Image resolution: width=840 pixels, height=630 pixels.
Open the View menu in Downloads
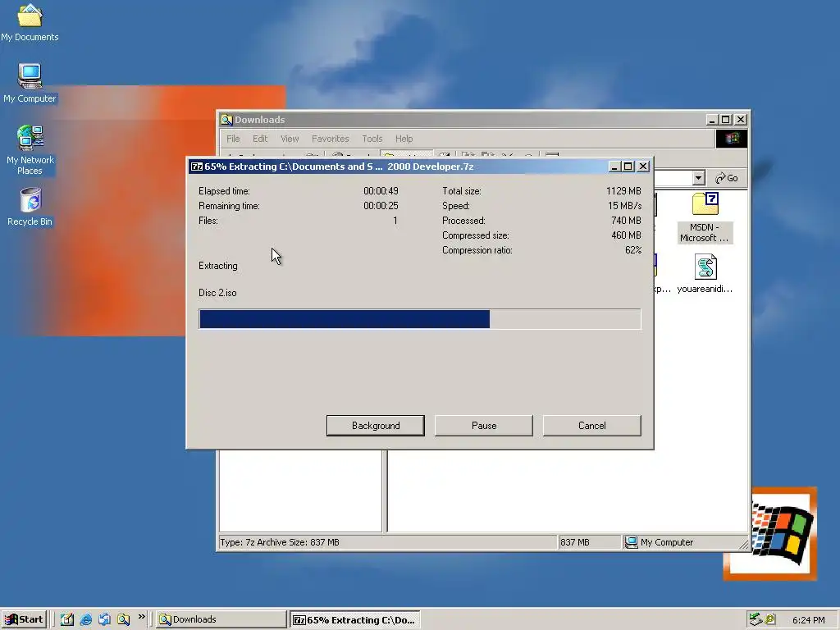(290, 139)
